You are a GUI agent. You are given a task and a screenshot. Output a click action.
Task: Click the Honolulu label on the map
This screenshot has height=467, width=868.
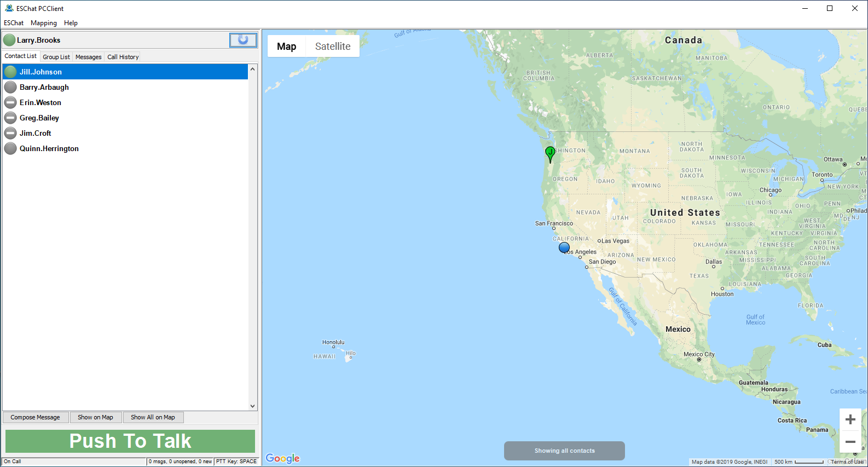pos(333,342)
